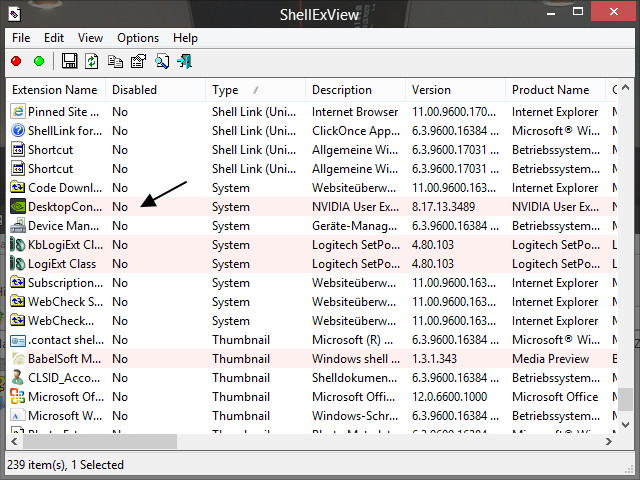
Task: Click the horizontal scrollbar left arrow
Action: 14,441
